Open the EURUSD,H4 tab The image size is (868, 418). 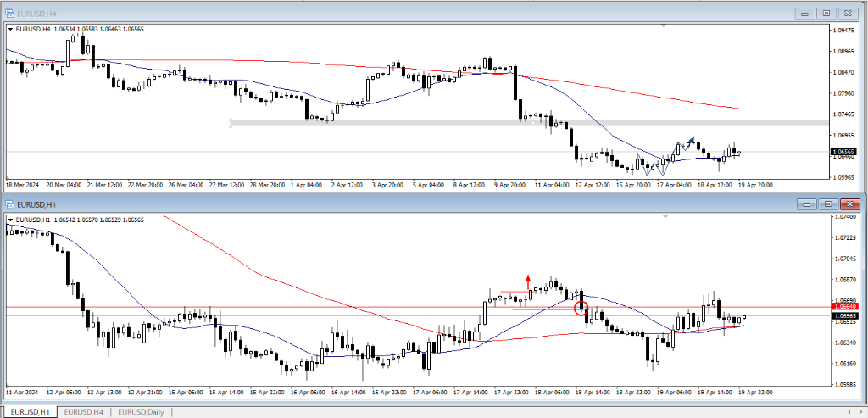click(x=85, y=411)
